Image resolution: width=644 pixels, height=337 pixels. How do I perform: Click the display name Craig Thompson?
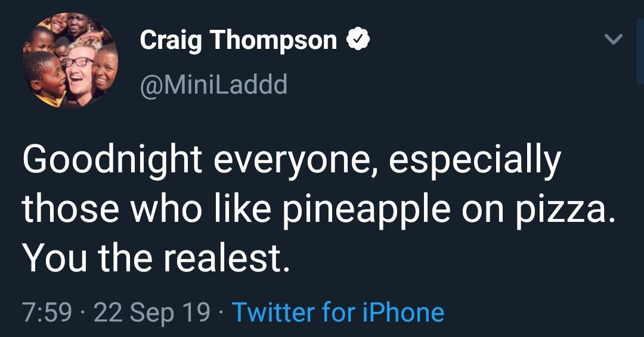pos(238,40)
